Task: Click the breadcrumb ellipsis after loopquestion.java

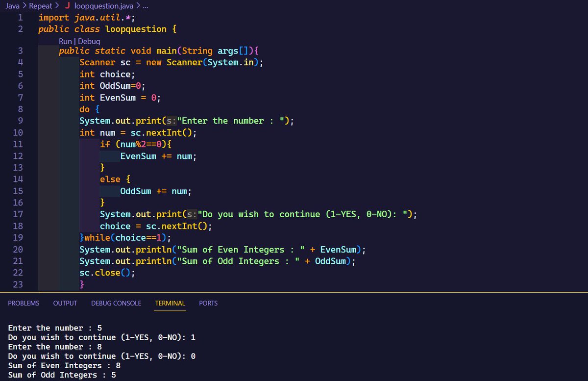Action: coord(145,6)
